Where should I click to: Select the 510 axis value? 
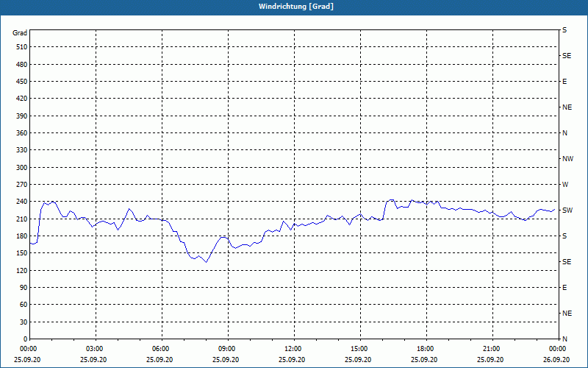[22, 47]
